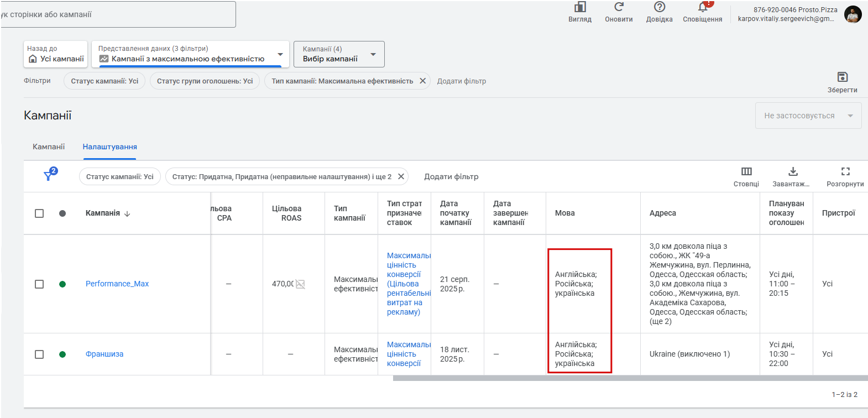Click the home icon in Усі кампанії

33,59
